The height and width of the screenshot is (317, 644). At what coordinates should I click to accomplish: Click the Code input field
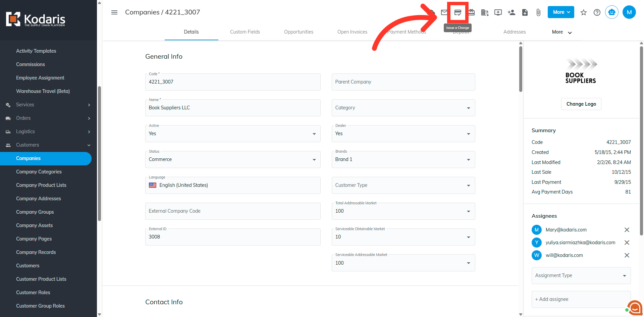233,82
